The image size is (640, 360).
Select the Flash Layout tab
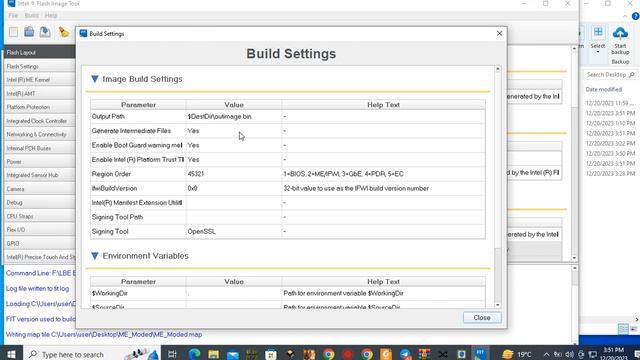point(40,52)
